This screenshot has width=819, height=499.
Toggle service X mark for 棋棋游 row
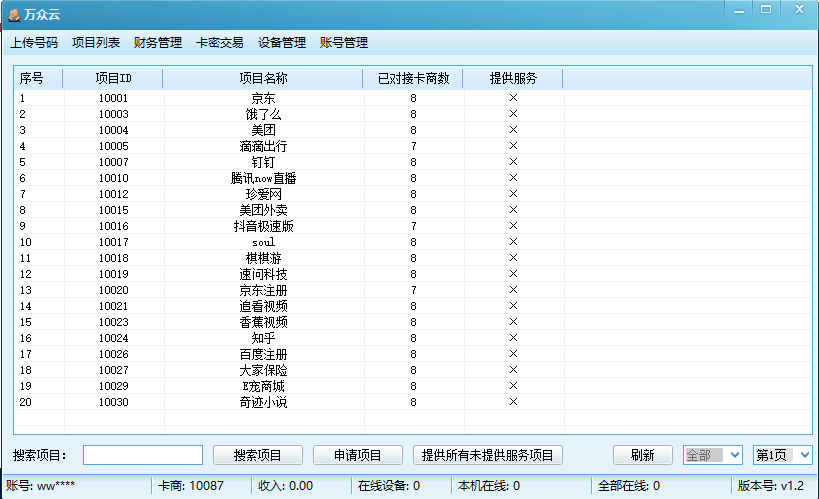513,258
